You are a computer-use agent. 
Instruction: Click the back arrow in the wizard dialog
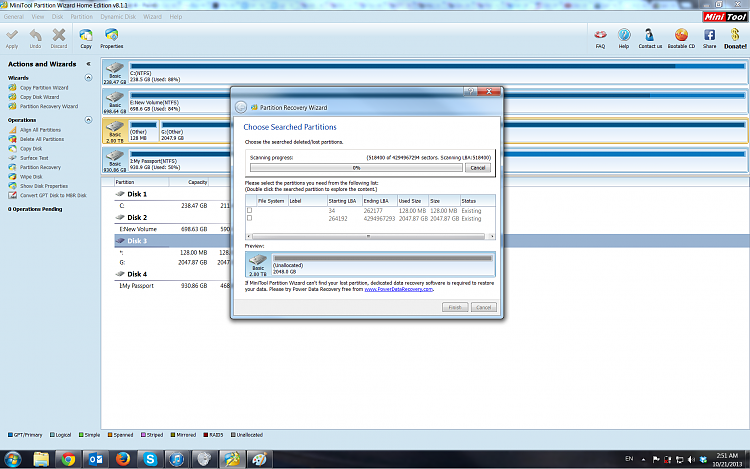pos(241,107)
